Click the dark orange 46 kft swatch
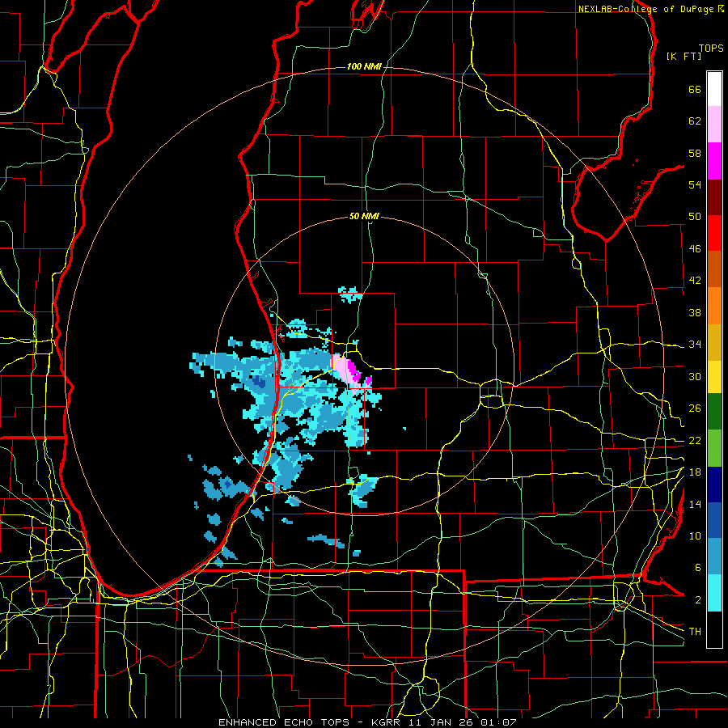The width and height of the screenshot is (728, 728). [x=714, y=269]
